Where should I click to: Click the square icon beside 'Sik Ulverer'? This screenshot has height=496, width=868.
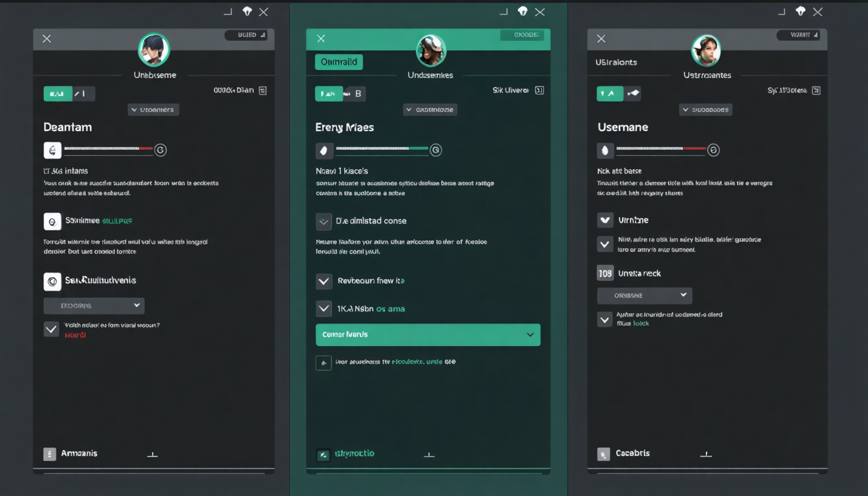point(539,91)
